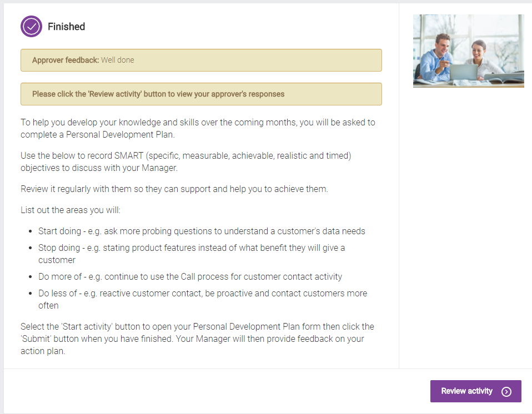The height and width of the screenshot is (414, 532).
Task: Click inside the right sidebar panel
Action: pos(466,222)
